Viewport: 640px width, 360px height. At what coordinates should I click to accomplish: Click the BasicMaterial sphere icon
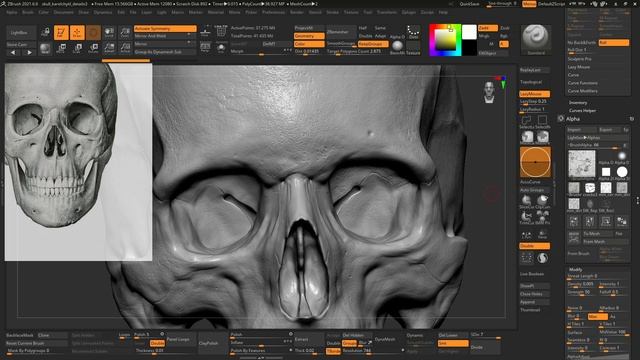tap(397, 46)
